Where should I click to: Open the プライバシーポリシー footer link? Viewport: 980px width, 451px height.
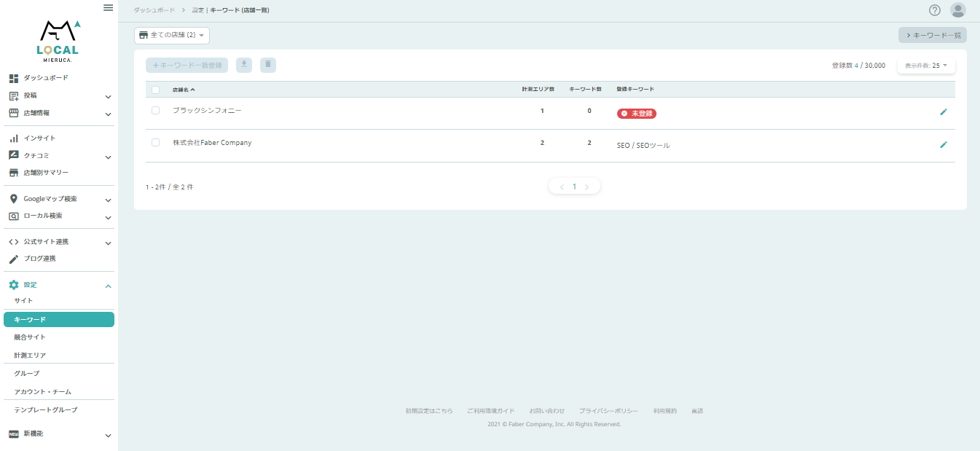coord(608,411)
